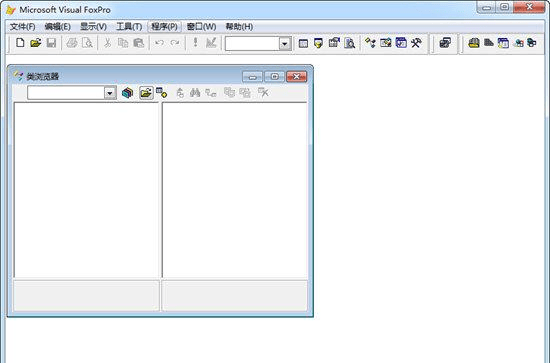The height and width of the screenshot is (363, 550).
Task: Click the New file icon in main toolbar
Action: click(20, 43)
